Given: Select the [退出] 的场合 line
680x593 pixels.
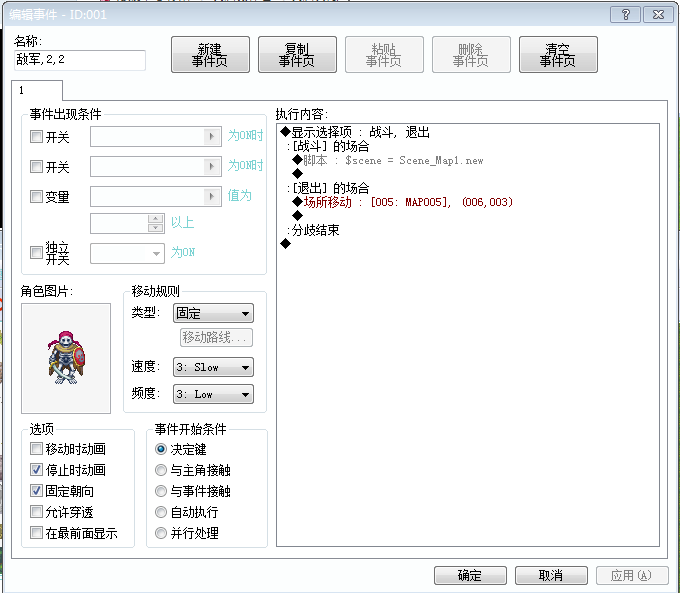Looking at the screenshot, I should point(328,188).
